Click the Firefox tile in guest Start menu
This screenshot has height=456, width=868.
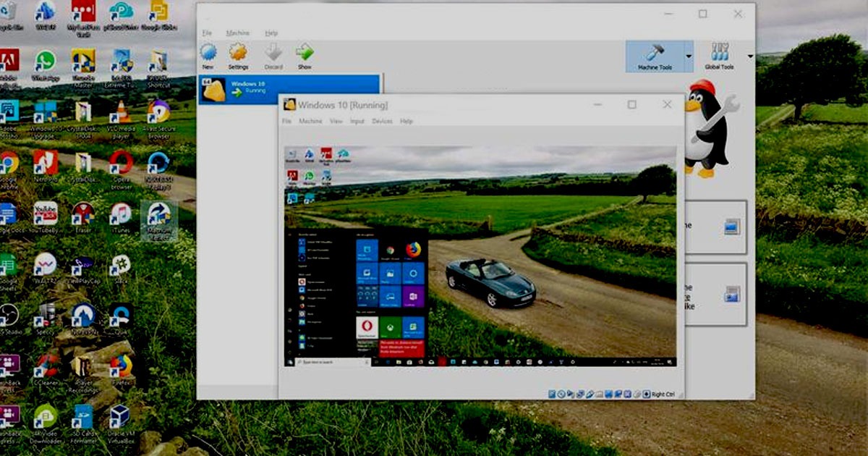point(413,250)
